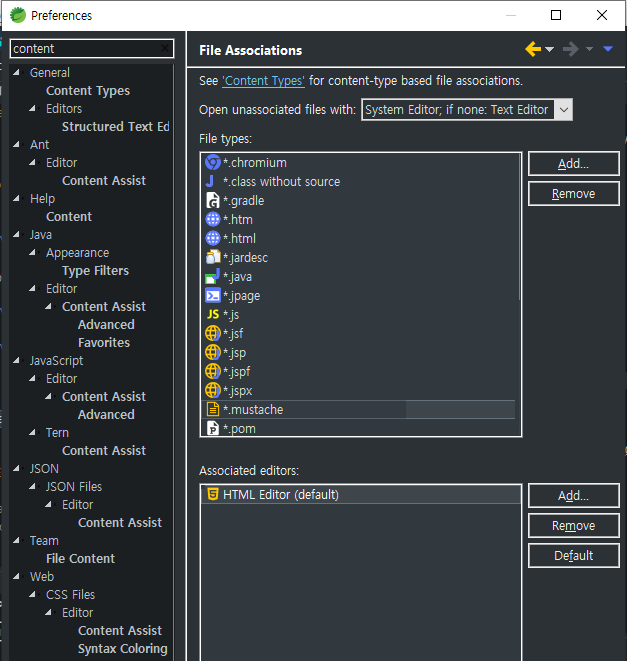
Task: Click Remove next to File types
Action: tap(573, 193)
